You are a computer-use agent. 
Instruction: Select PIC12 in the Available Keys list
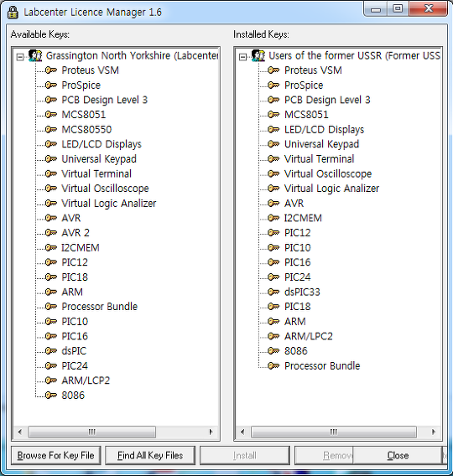point(75,262)
